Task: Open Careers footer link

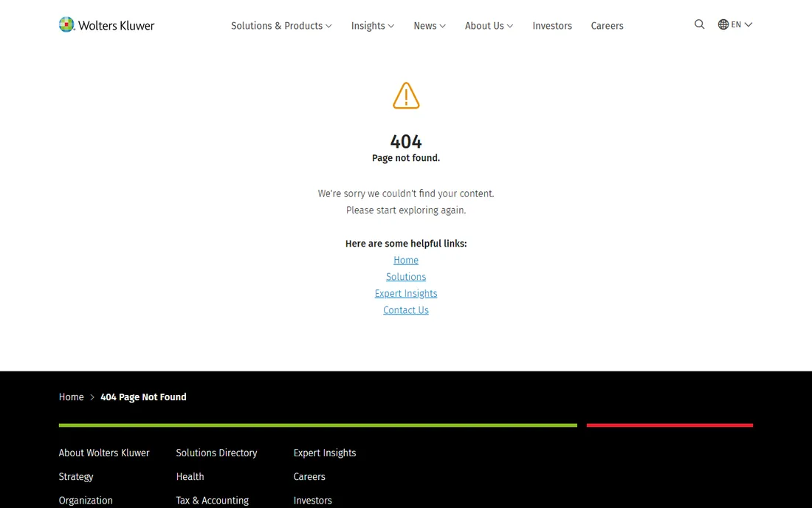Action: (x=309, y=476)
